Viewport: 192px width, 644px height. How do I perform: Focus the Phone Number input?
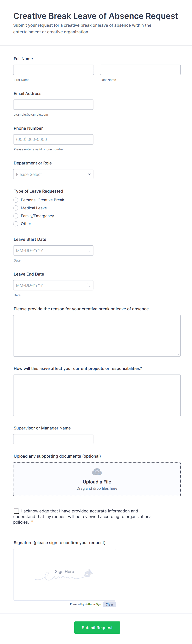click(x=53, y=139)
